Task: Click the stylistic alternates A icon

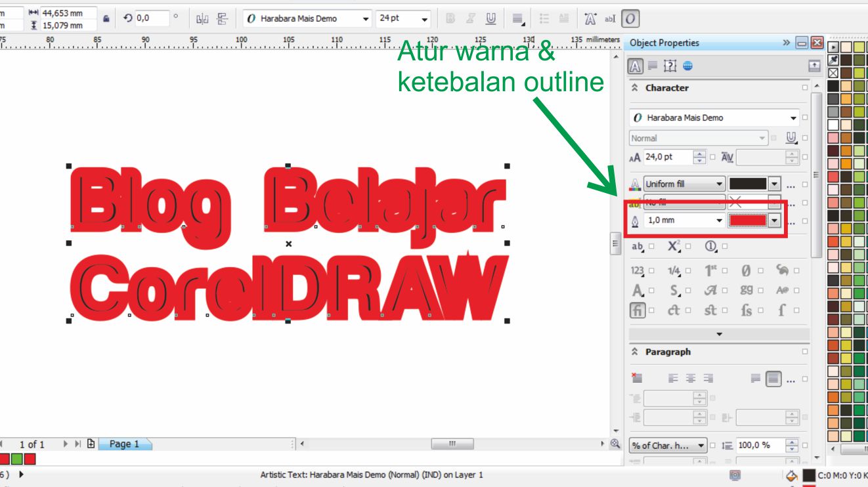Action: 638,290
